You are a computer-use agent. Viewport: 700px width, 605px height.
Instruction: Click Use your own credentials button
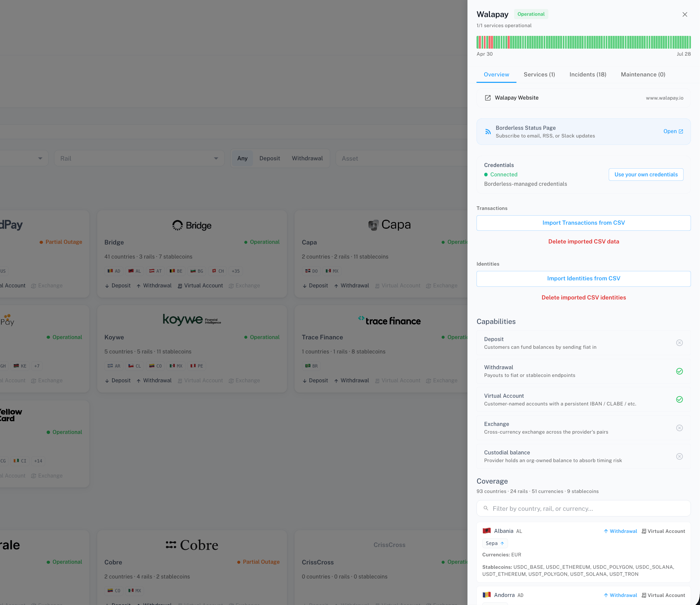646,174
